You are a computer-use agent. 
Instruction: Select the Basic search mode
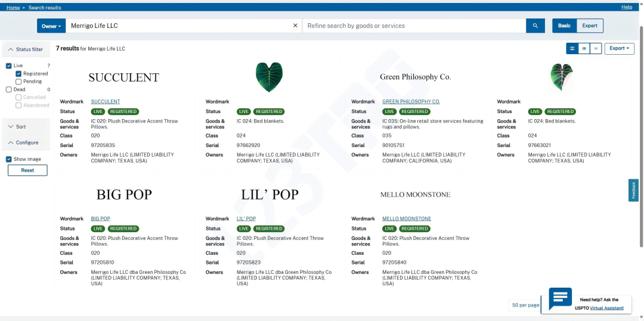click(564, 26)
